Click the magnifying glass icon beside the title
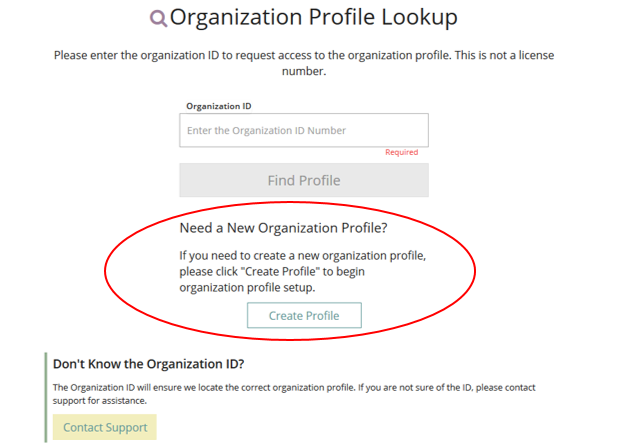Viewport: 621px width, 446px height. (x=158, y=18)
